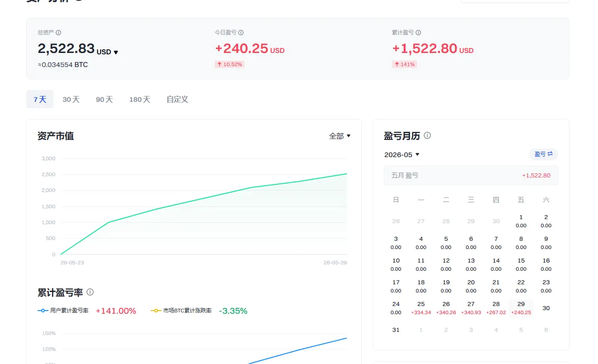Viewport: 598px width, 364px height.
Task: Toggle the 盈亏 switch button in calendar
Action: (544, 154)
